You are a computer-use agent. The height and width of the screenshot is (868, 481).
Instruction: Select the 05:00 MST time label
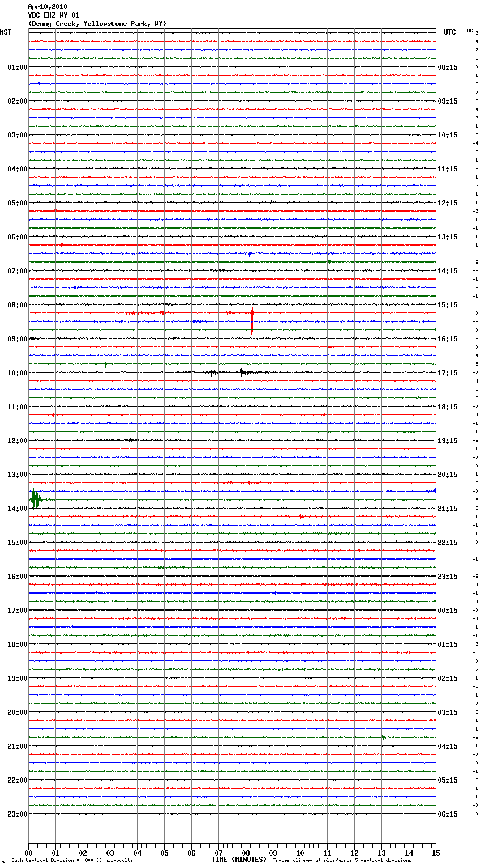(x=18, y=203)
